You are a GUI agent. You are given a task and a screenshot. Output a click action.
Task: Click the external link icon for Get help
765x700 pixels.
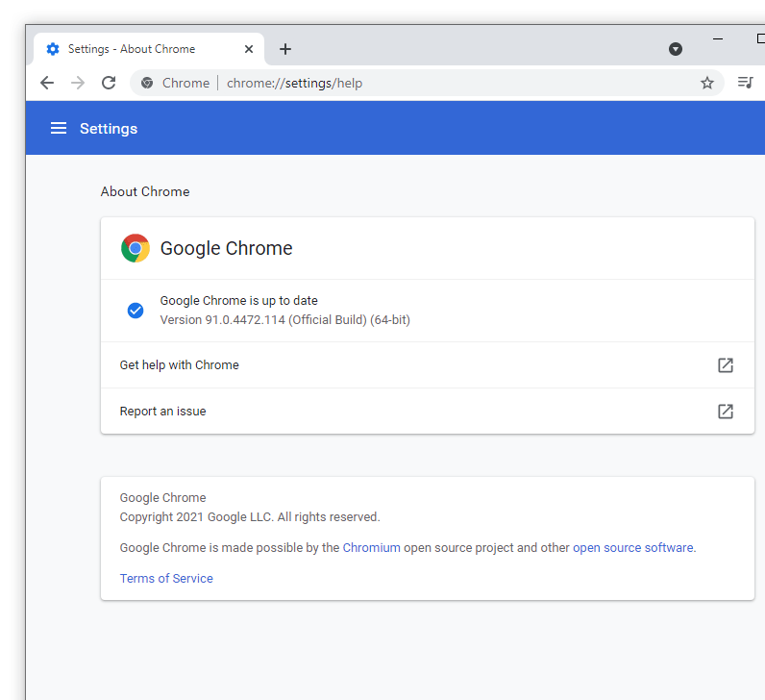coord(726,365)
